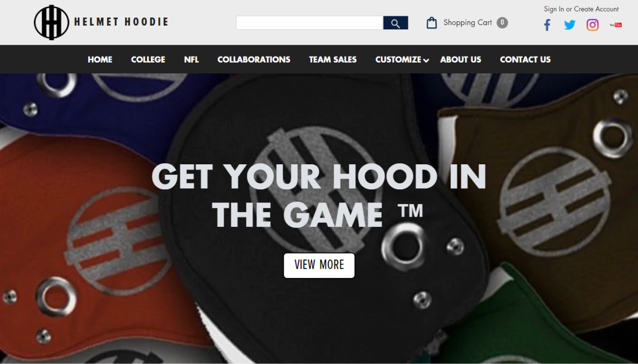
Task: Click inside the search input field
Action: (310, 23)
